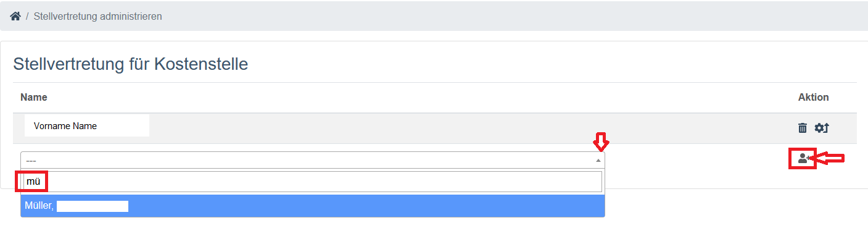Click the 'Stellvertretung für Kostenstelle' heading
868x236 pixels.
pyautogui.click(x=131, y=64)
